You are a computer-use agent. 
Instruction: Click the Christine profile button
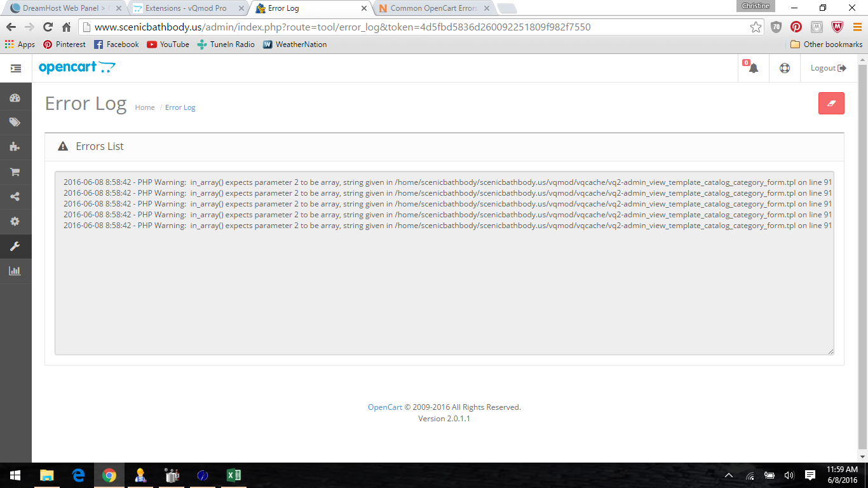coord(756,6)
